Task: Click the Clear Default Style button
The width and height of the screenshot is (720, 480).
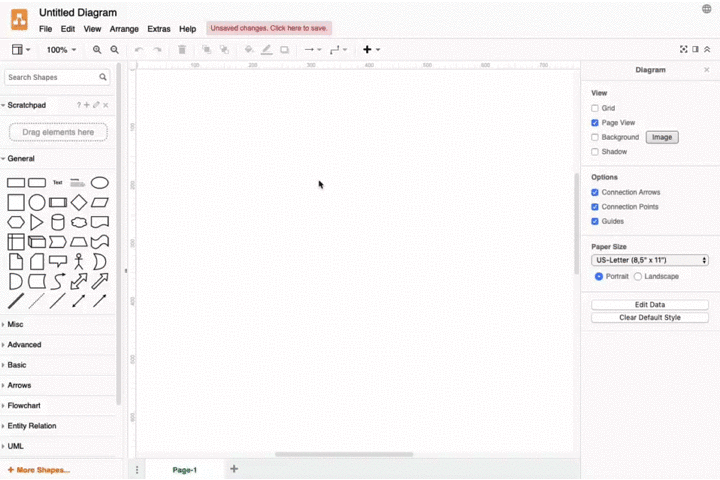Action: point(650,317)
